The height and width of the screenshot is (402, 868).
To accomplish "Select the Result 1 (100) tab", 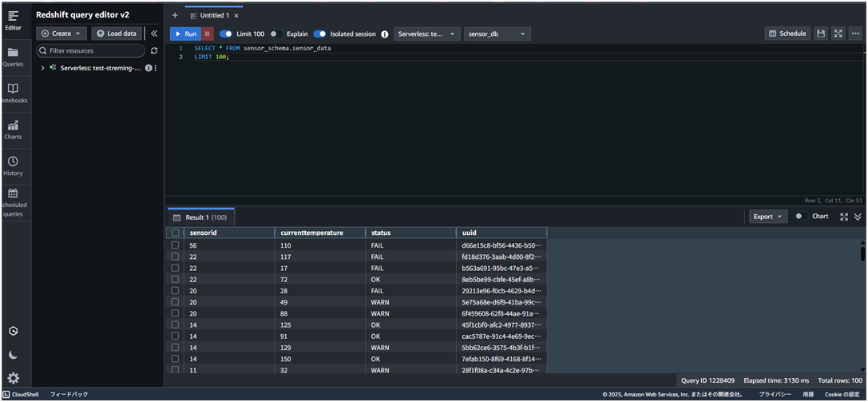I will point(200,217).
